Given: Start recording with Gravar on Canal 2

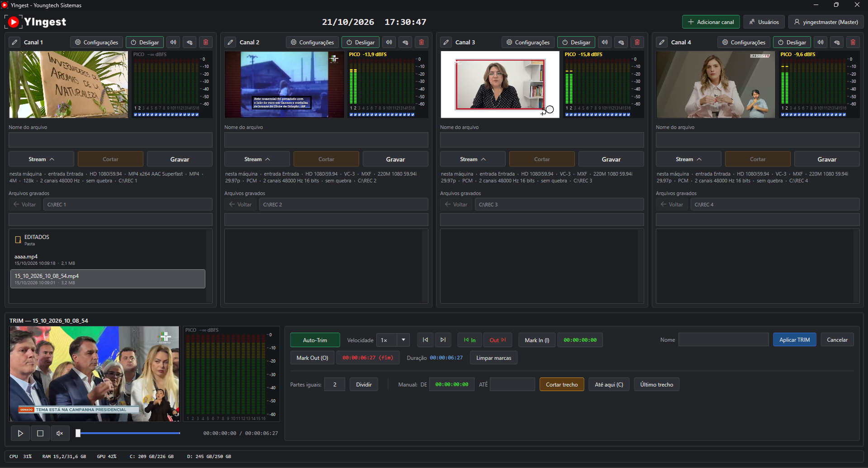Looking at the screenshot, I should pos(395,159).
